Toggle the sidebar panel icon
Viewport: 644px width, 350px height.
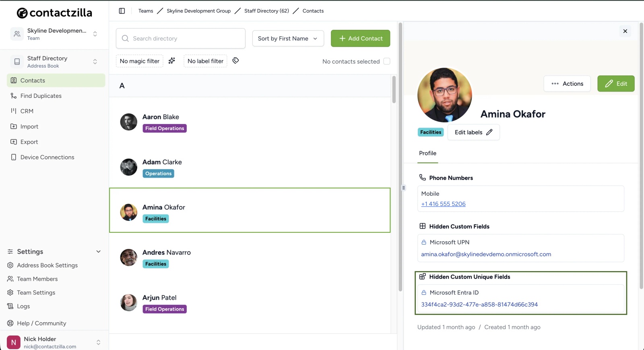[x=122, y=11]
